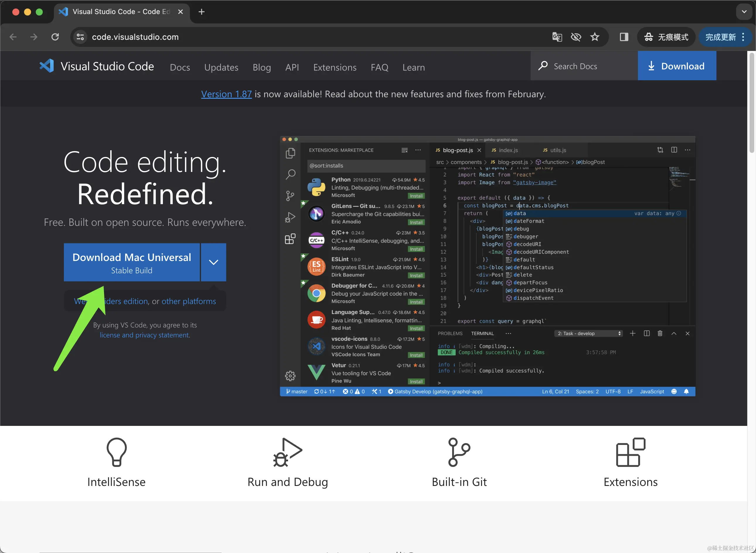Screen dimensions: 756x553
Task: Click Install on the Vetur extension
Action: point(416,382)
